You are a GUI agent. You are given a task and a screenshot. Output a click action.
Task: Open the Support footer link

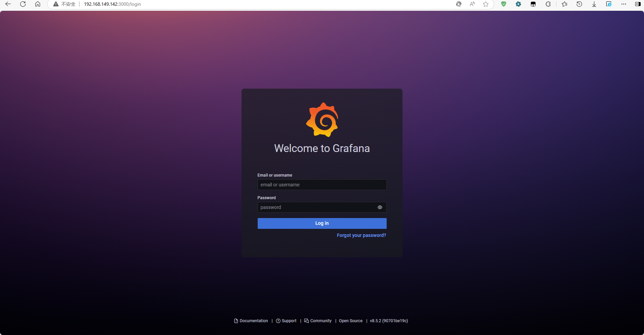[286, 321]
